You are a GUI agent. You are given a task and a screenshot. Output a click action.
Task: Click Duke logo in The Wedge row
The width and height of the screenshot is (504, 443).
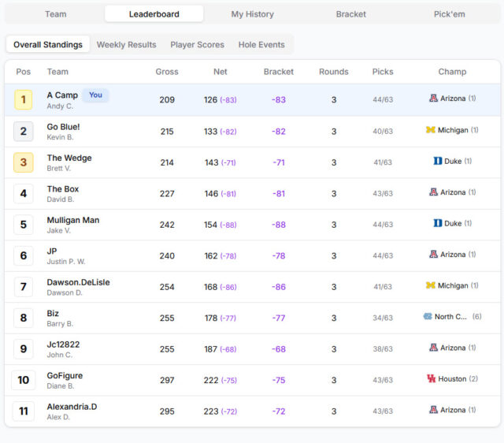pyautogui.click(x=438, y=161)
